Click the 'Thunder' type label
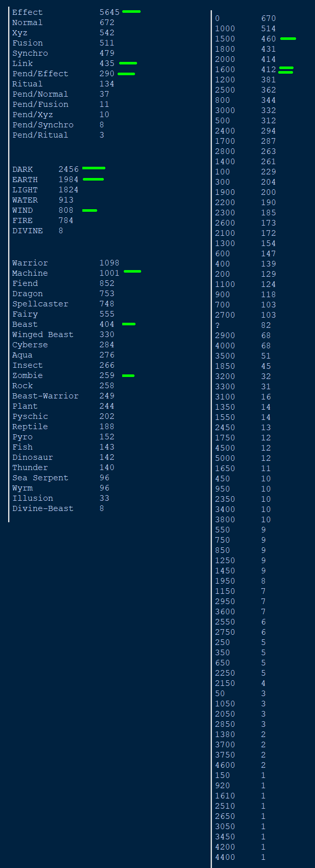 point(30,468)
